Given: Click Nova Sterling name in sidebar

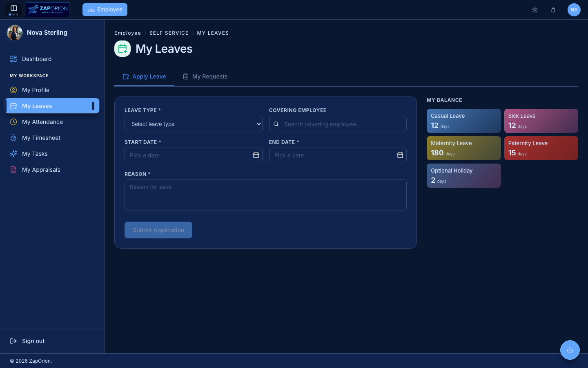Looking at the screenshot, I should 47,33.
